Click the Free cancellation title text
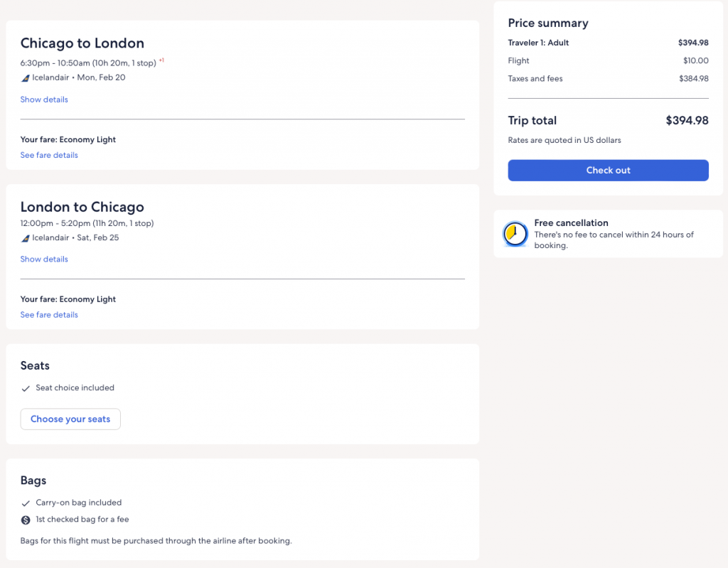This screenshot has width=728, height=568. pos(571,223)
